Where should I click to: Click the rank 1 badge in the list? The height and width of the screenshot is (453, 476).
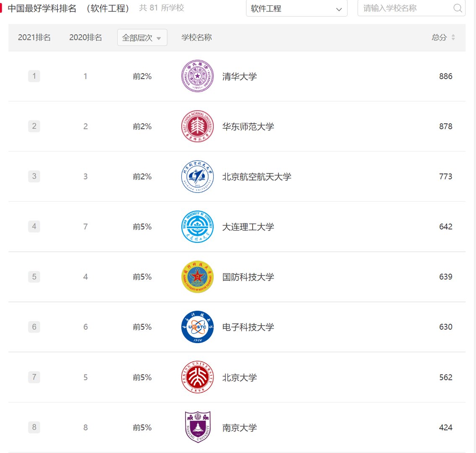pos(34,76)
